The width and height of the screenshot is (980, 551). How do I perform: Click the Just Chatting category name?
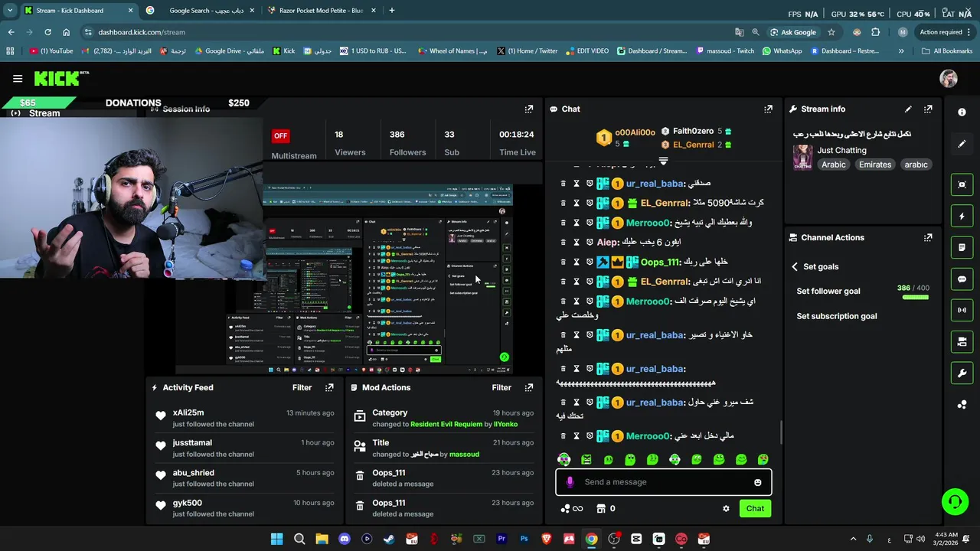pyautogui.click(x=841, y=151)
